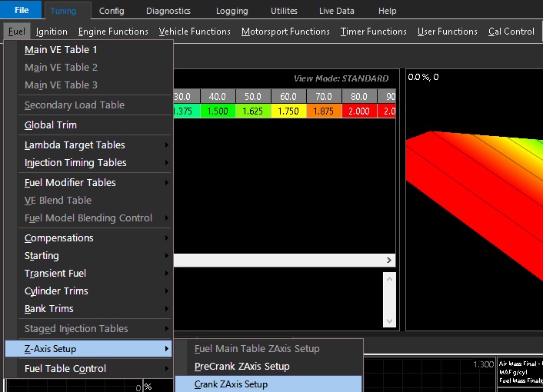Click the 80.0 column header

coord(359,97)
